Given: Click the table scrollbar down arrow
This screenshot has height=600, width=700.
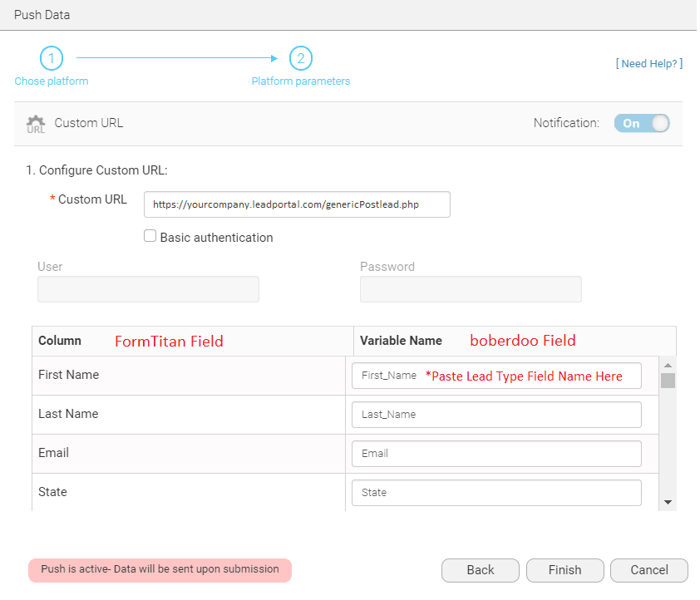Looking at the screenshot, I should [668, 502].
